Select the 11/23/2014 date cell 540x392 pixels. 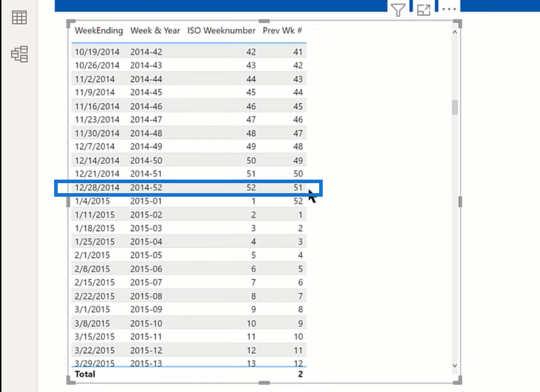[97, 120]
